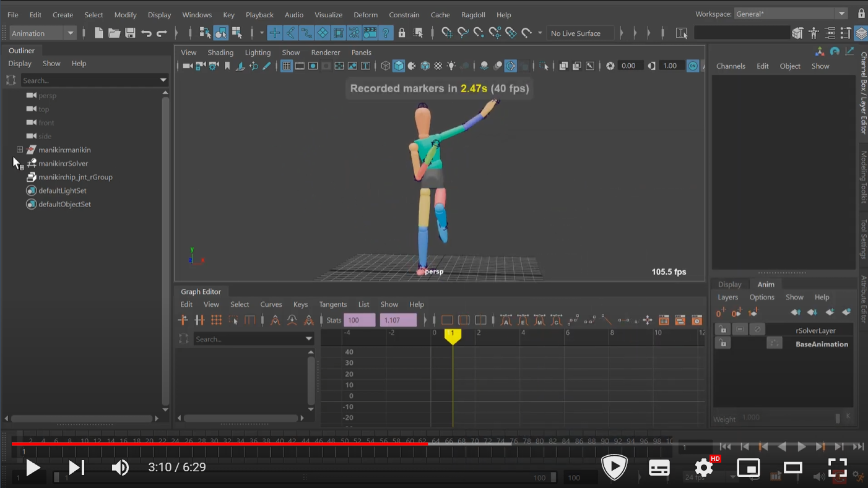Toggle the viewport color management ON button

coord(693,66)
